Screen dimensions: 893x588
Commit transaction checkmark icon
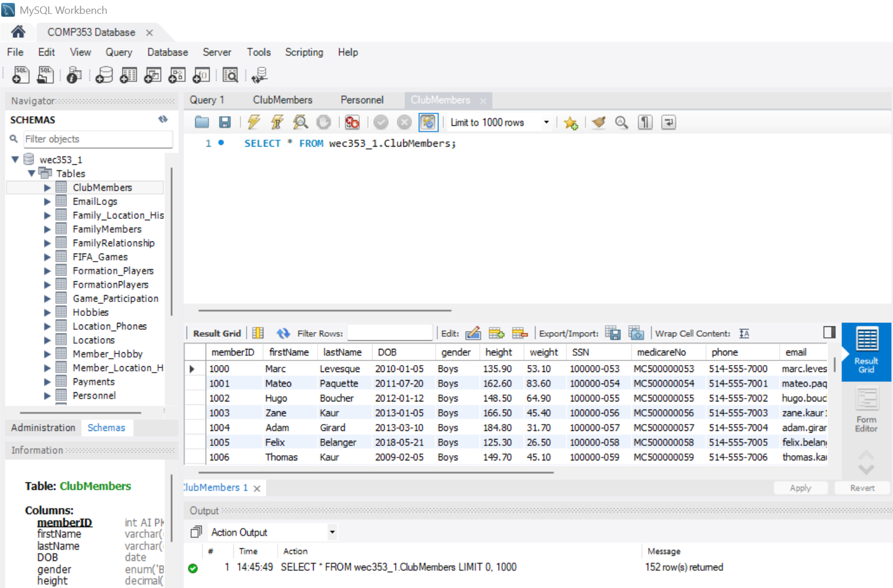(x=381, y=122)
